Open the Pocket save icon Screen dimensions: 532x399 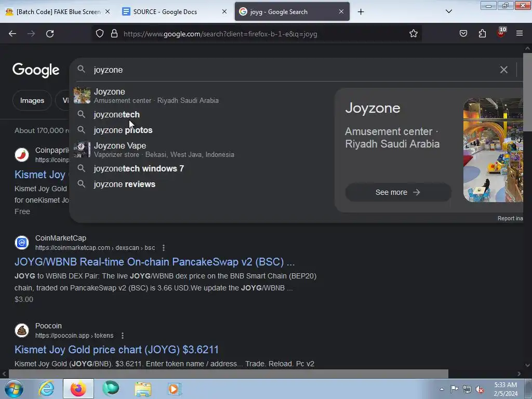click(463, 34)
